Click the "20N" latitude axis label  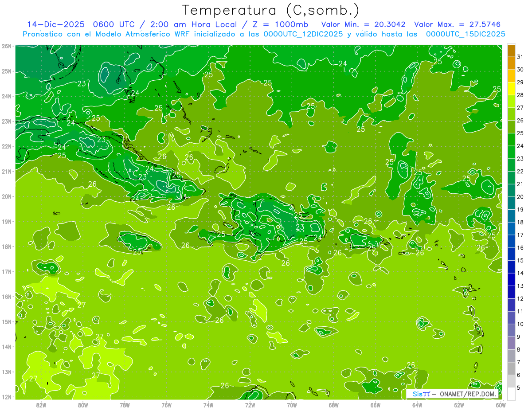click(x=7, y=196)
